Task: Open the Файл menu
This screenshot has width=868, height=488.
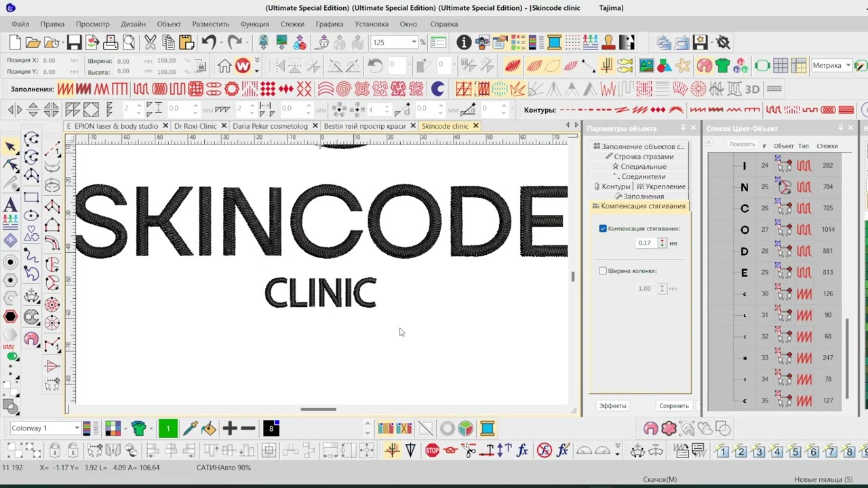Action: point(20,24)
